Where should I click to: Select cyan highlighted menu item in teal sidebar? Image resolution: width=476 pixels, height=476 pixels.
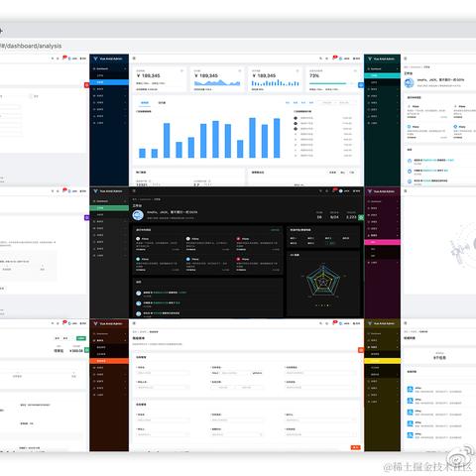[x=382, y=75]
